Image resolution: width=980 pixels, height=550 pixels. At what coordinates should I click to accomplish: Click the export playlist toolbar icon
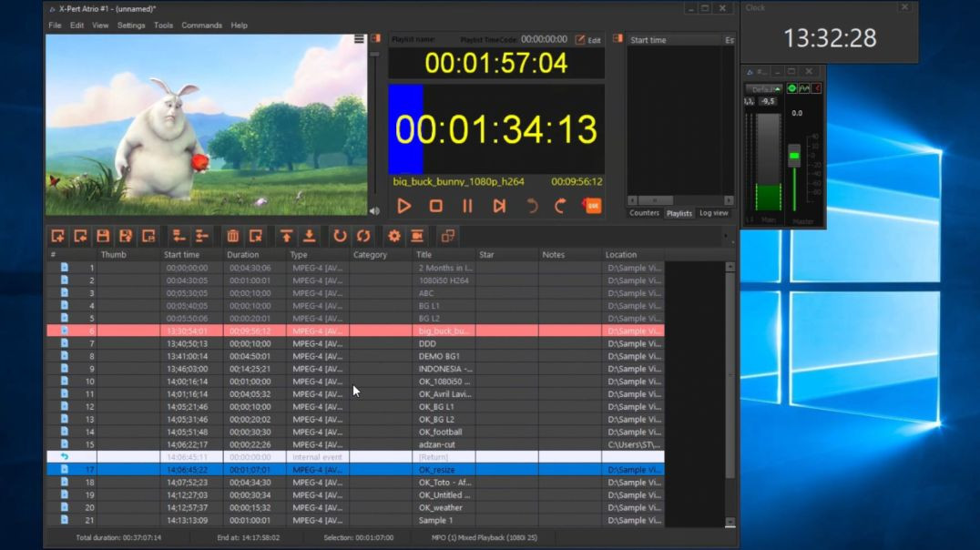click(148, 236)
